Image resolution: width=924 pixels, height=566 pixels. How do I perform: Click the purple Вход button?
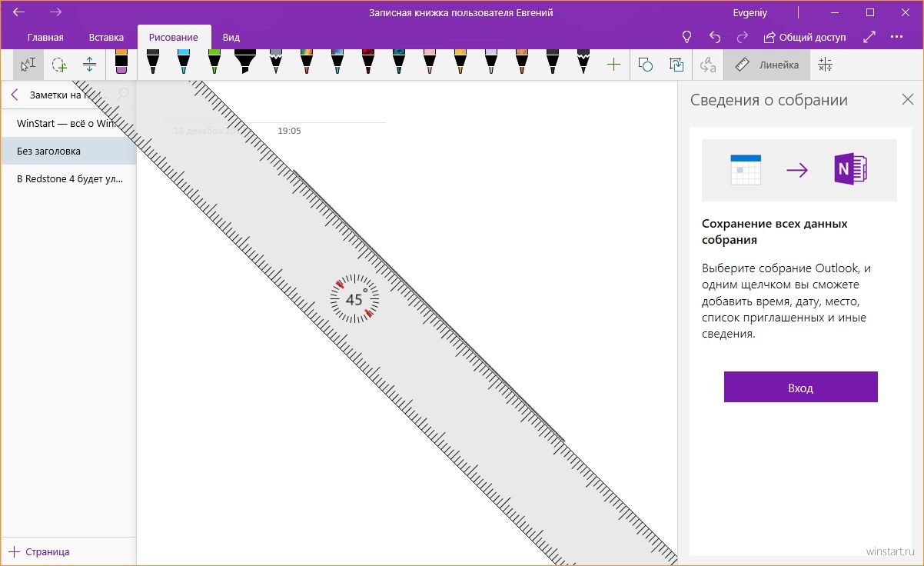click(x=800, y=387)
